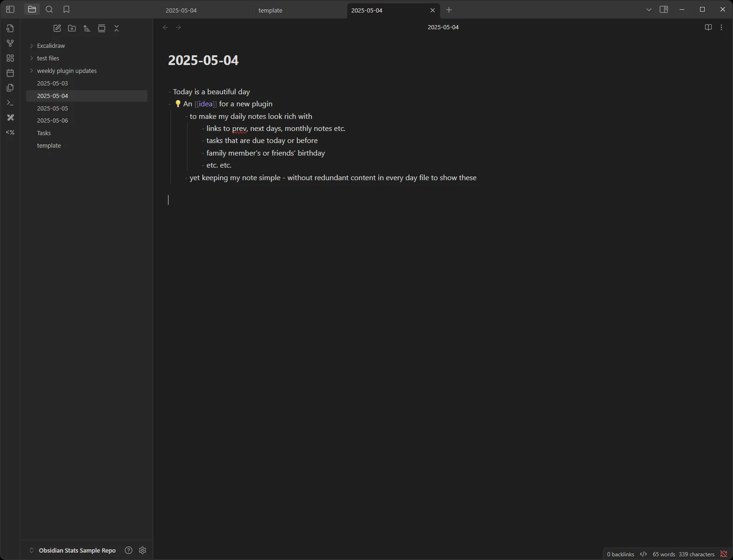733x560 pixels.
Task: Switch to first 2025-05-04 tab
Action: pyautogui.click(x=208, y=10)
